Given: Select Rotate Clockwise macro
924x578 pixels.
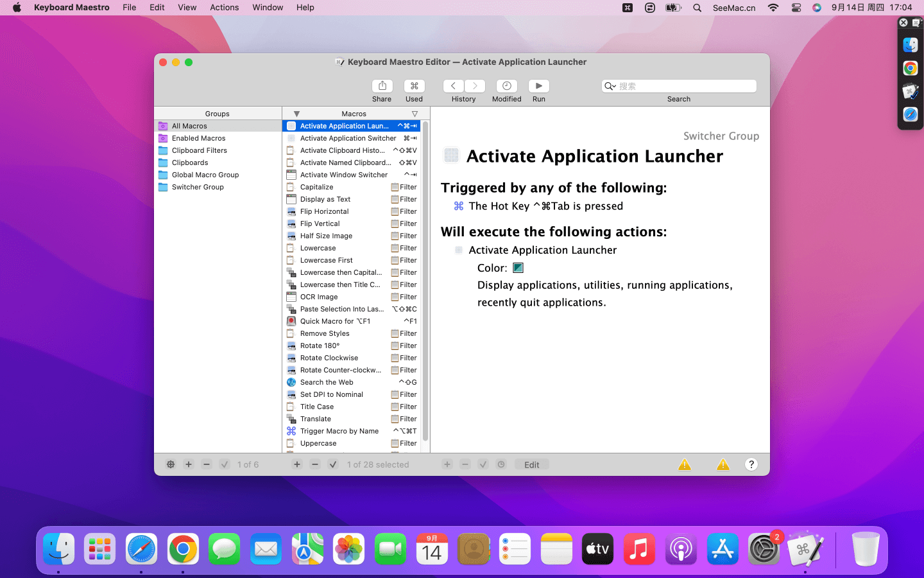Looking at the screenshot, I should point(352,358).
